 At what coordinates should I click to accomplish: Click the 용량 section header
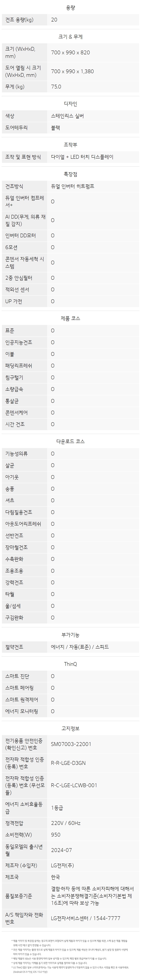pyautogui.click(x=70, y=8)
